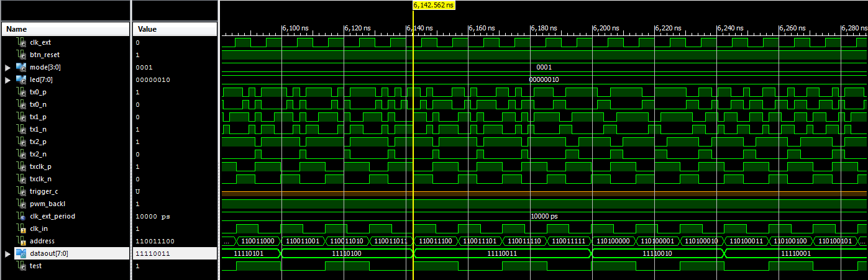Click the tx1_p signal icon
Image resolution: width=868 pixels, height=280 pixels.
pyautogui.click(x=21, y=117)
